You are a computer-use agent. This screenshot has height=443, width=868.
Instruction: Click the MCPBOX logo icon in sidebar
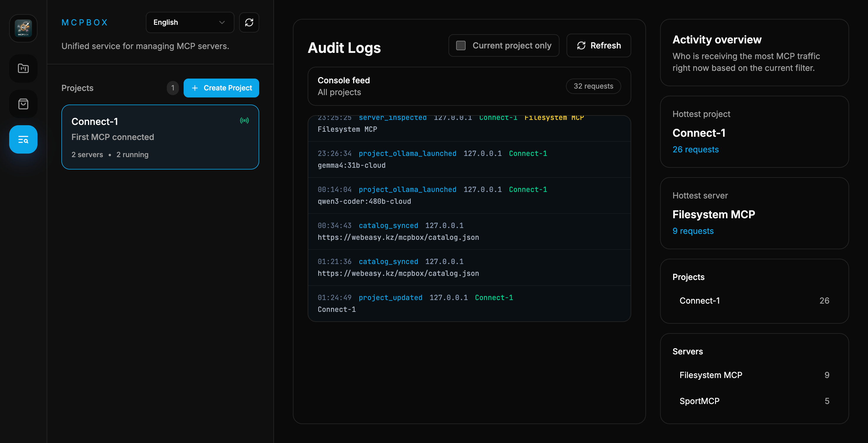[23, 28]
